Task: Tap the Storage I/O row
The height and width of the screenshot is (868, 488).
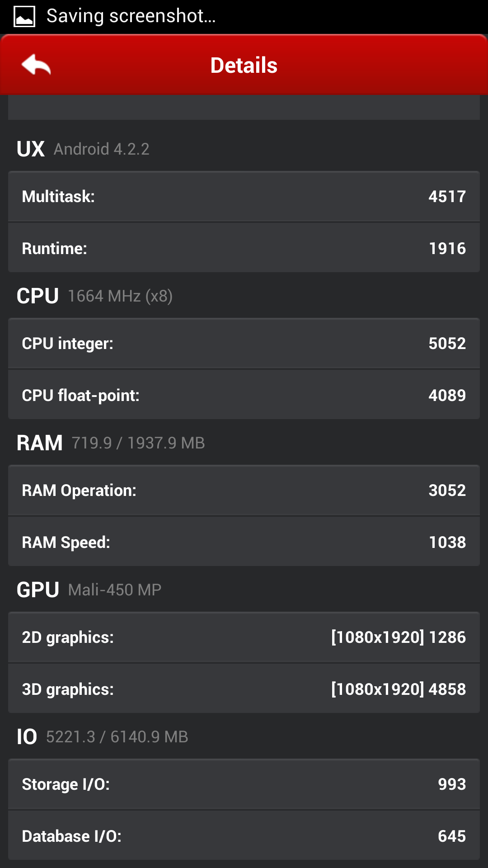Action: click(244, 784)
